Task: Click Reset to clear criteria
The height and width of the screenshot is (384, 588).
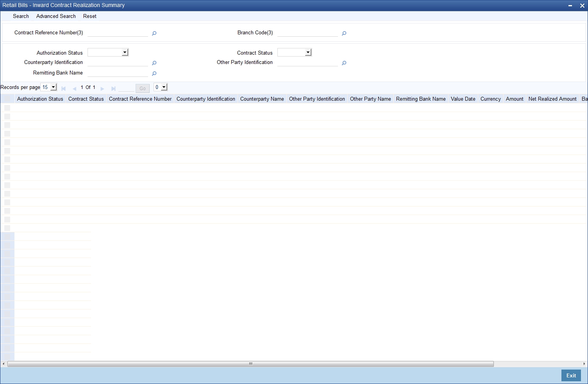Action: (90, 16)
